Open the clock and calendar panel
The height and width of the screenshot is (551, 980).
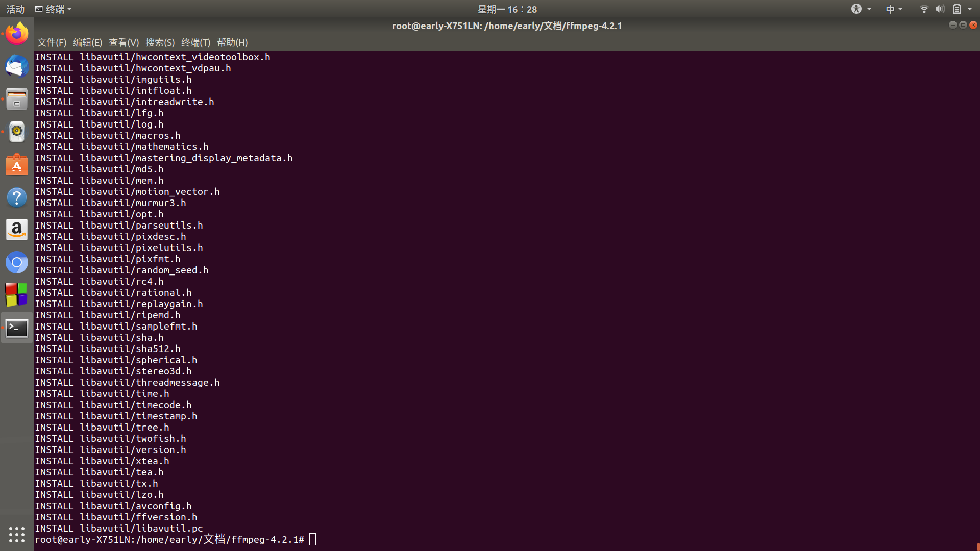pos(507,9)
